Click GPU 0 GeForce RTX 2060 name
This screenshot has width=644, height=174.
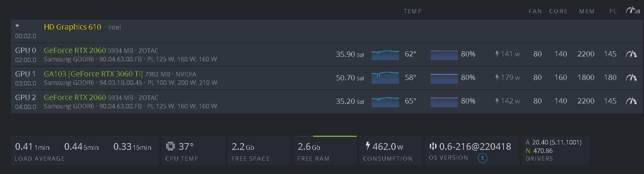click(75, 51)
